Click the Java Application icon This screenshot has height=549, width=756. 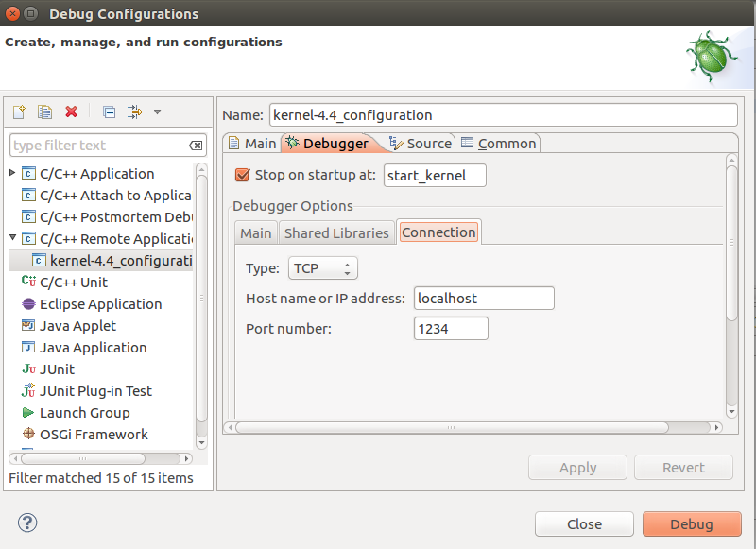[x=28, y=347]
